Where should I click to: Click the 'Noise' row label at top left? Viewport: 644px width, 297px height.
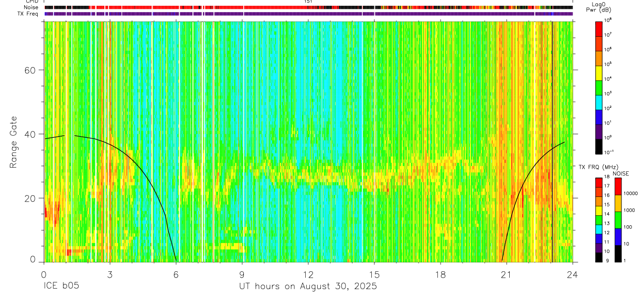(x=32, y=7)
